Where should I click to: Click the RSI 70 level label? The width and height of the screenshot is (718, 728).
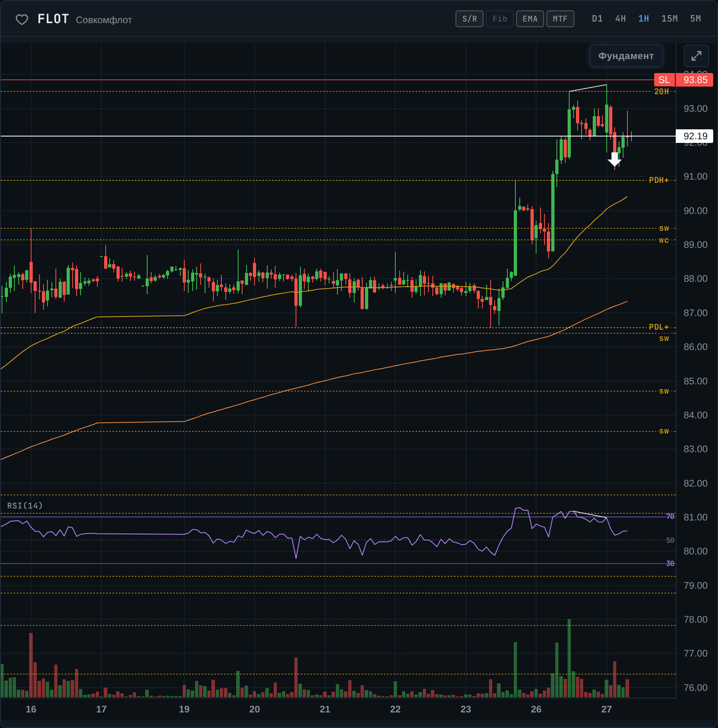pos(670,516)
